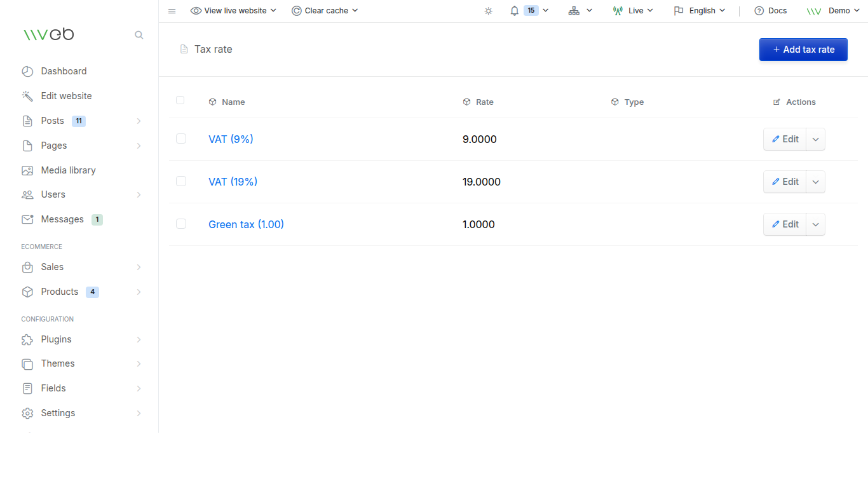The image size is (868, 488).
Task: Switch theme with the sun icon
Action: coord(488,11)
